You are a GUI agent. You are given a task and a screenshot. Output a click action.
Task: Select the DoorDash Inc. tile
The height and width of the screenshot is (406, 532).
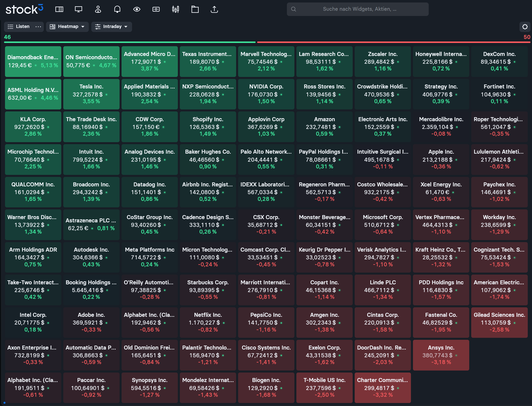(x=383, y=355)
